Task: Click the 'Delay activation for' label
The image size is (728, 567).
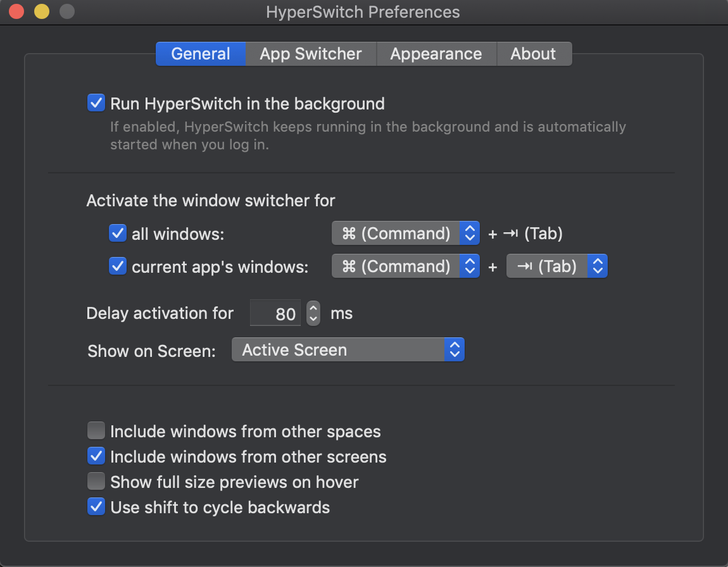Action: (x=160, y=313)
